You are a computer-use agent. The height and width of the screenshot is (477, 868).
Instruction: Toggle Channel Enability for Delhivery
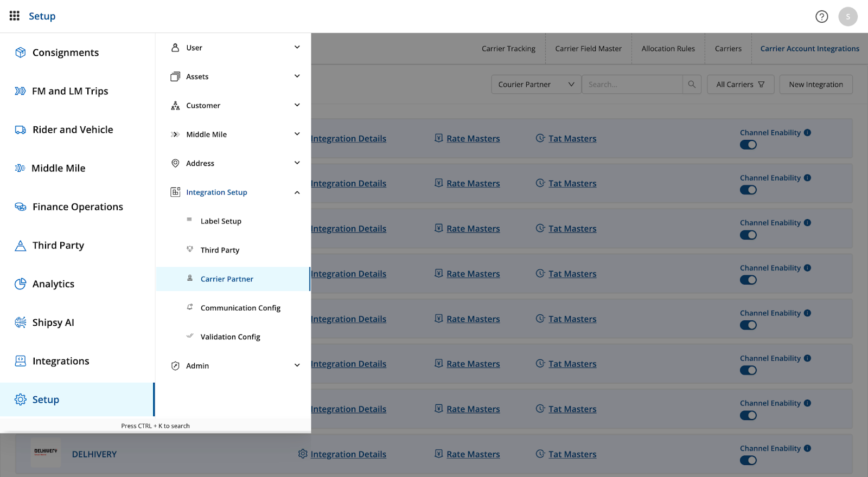click(748, 461)
